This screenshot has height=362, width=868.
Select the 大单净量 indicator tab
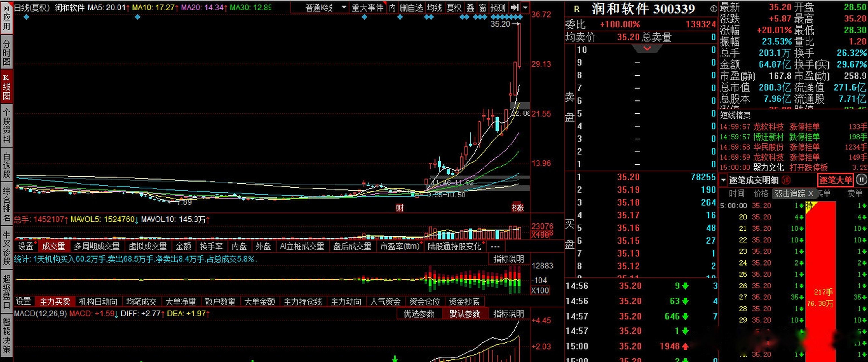pos(180,301)
